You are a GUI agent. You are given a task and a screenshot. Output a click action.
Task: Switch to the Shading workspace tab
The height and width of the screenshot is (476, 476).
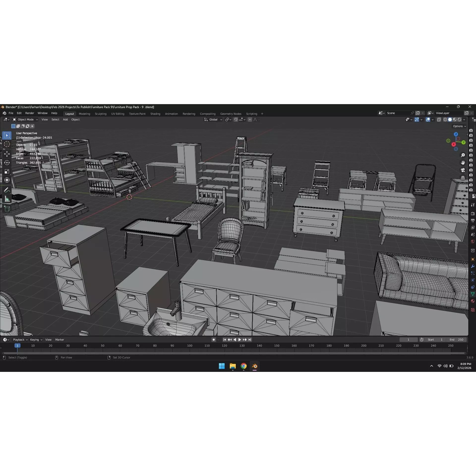click(155, 114)
